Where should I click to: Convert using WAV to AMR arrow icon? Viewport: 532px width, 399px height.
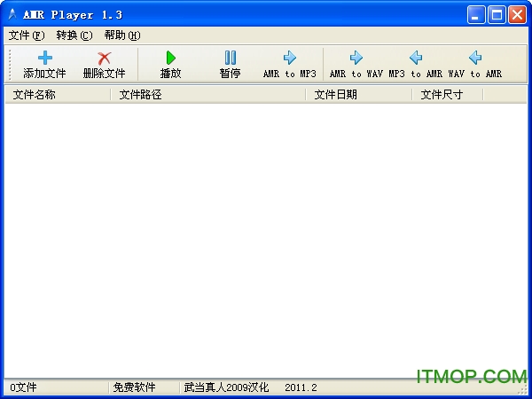click(475, 58)
